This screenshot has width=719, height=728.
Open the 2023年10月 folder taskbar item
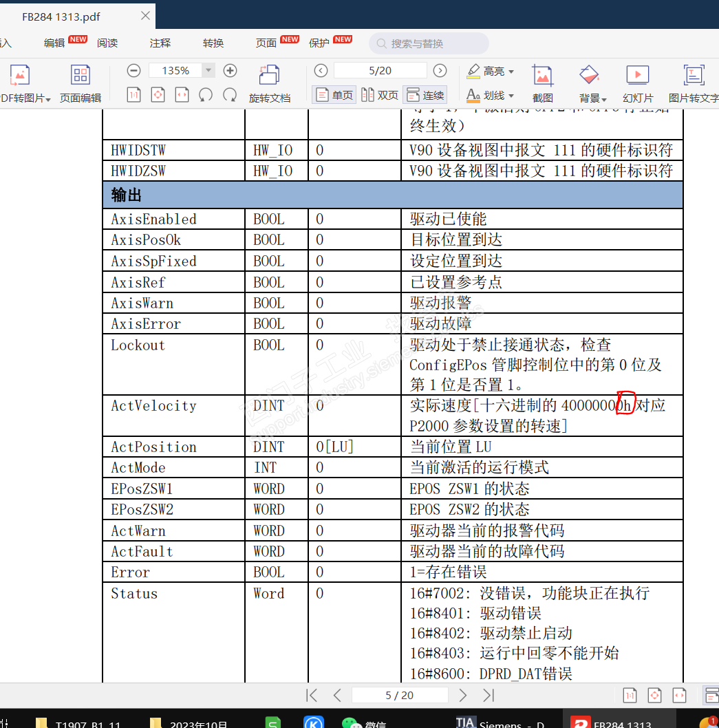tap(188, 723)
